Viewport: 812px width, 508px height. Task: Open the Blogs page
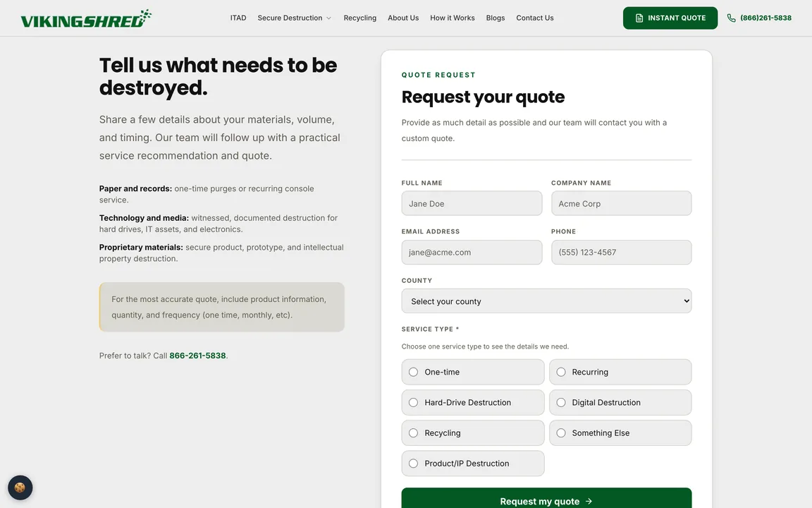[495, 18]
